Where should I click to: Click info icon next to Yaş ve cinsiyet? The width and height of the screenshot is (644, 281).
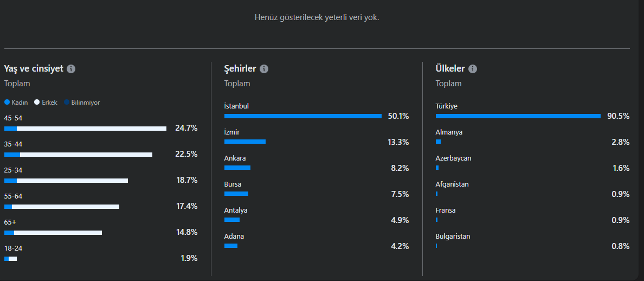coord(71,68)
